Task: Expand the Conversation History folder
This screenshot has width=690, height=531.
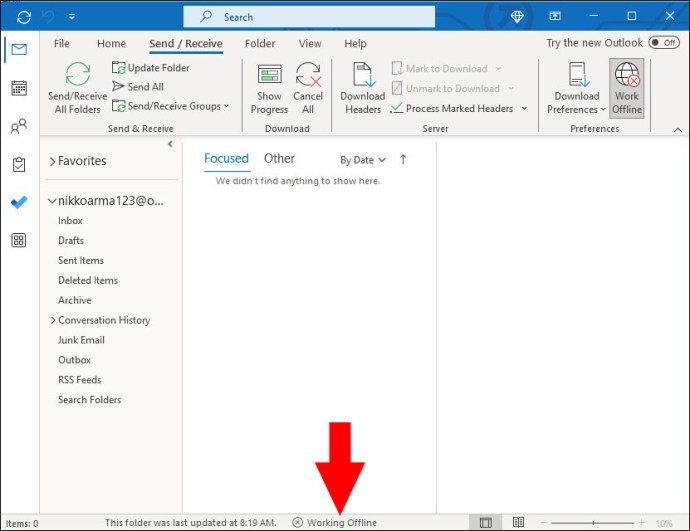Action: 53,320
